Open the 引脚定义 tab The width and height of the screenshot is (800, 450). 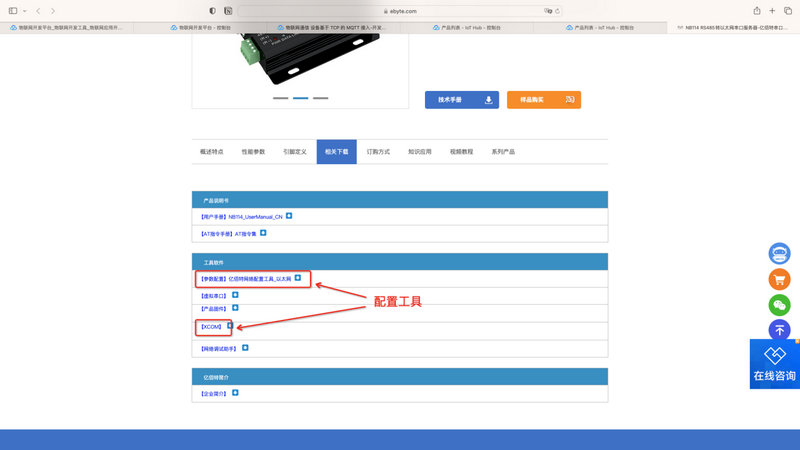pos(295,152)
